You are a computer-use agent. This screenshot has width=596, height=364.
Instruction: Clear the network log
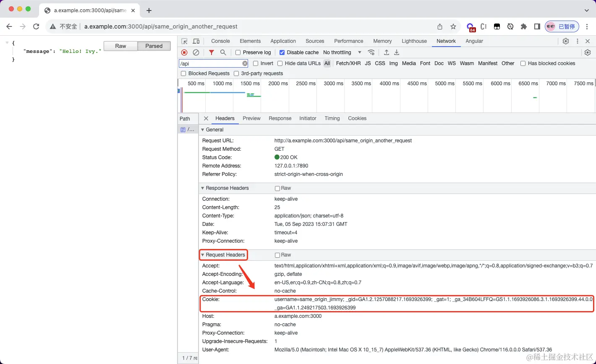[x=196, y=52]
